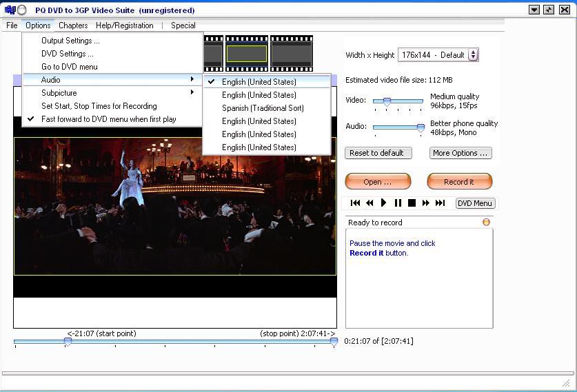Click the app logo icon in title bar
The width and height of the screenshot is (577, 392).
click(10, 10)
